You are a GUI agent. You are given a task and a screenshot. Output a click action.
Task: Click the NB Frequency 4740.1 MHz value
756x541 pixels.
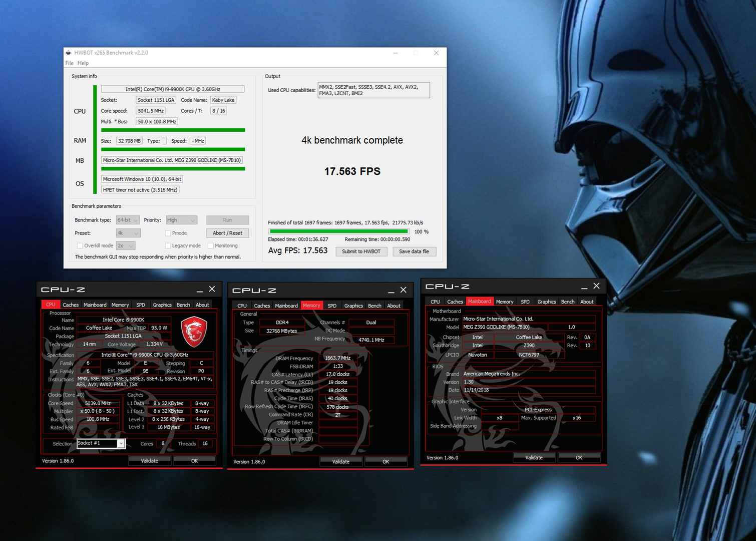pyautogui.click(x=371, y=340)
